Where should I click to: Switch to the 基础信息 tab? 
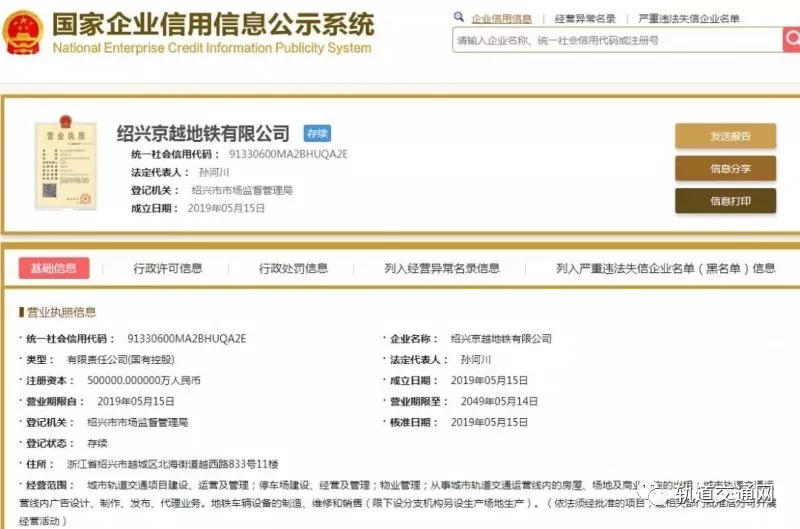[54, 268]
